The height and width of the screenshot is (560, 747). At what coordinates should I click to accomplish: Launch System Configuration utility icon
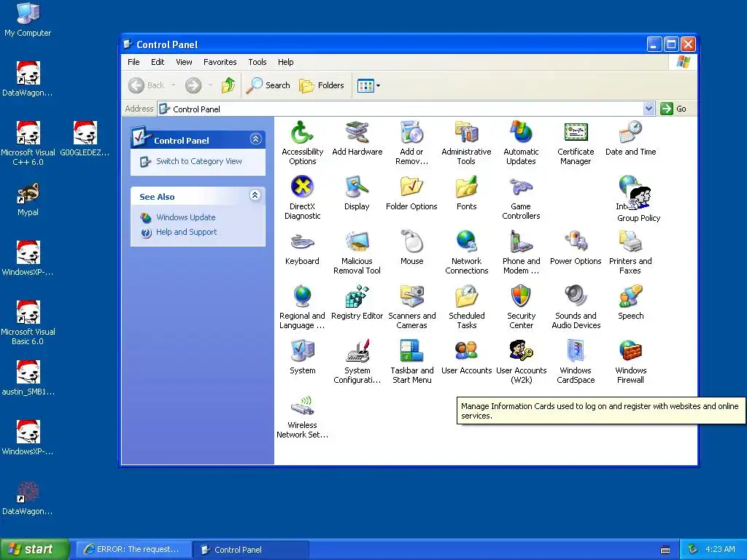click(357, 351)
